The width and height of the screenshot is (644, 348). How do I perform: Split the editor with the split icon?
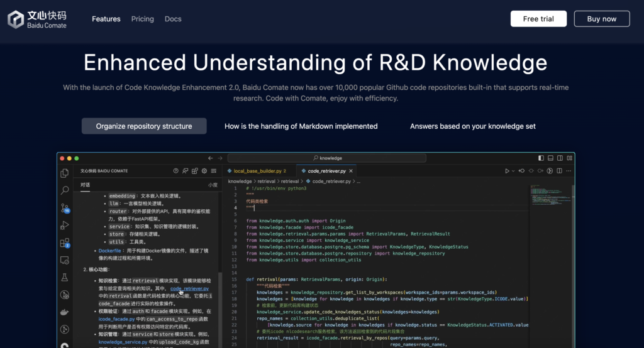pos(559,171)
